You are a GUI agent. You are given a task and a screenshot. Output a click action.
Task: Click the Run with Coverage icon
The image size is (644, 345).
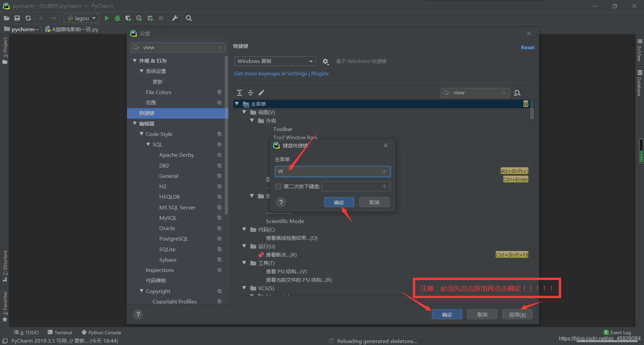(128, 18)
